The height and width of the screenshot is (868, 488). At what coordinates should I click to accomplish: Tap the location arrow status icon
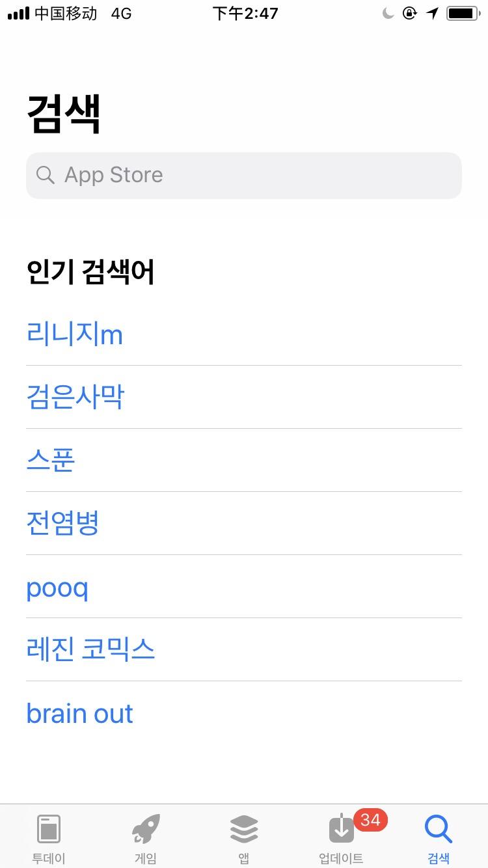[433, 13]
